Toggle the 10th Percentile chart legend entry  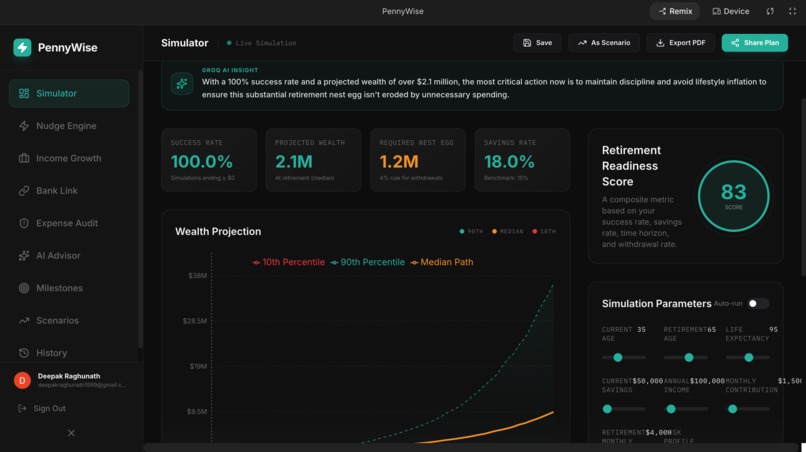288,262
